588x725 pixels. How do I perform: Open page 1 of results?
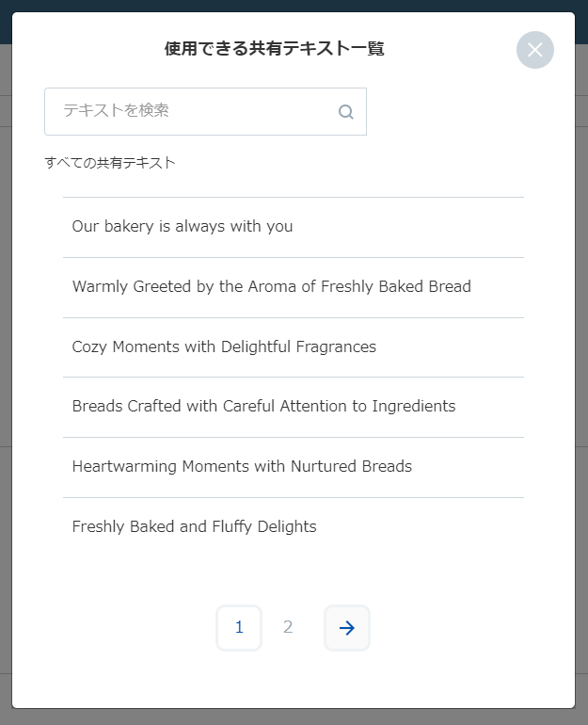click(239, 628)
